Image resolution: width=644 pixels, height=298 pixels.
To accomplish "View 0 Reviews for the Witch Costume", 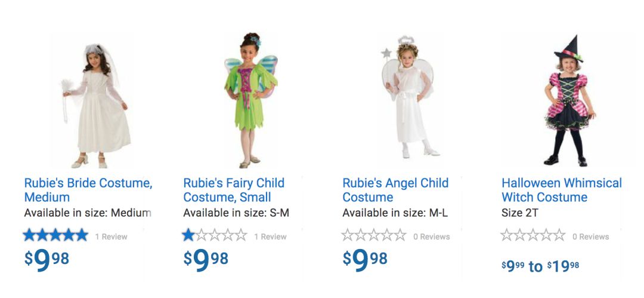I will coord(591,236).
